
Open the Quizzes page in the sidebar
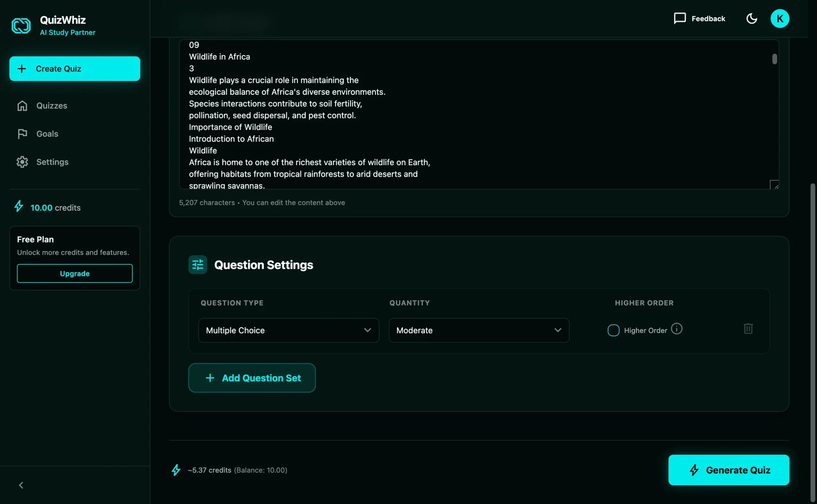pos(75,106)
